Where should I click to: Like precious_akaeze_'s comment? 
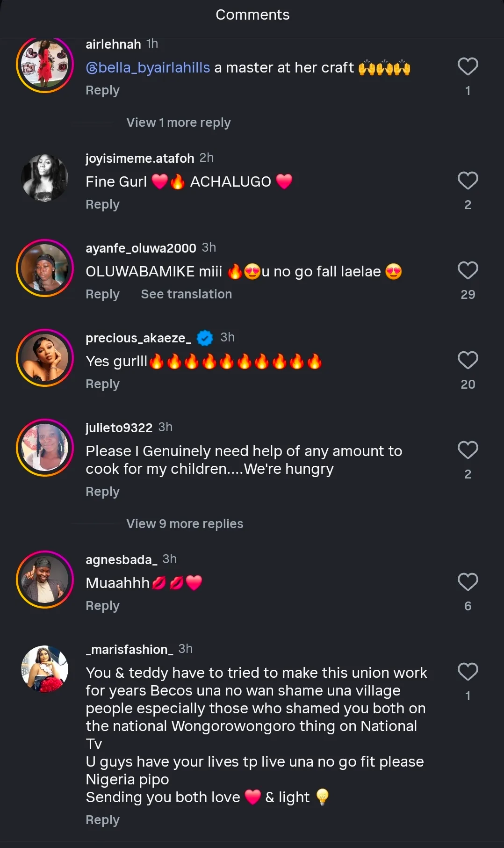pyautogui.click(x=468, y=360)
